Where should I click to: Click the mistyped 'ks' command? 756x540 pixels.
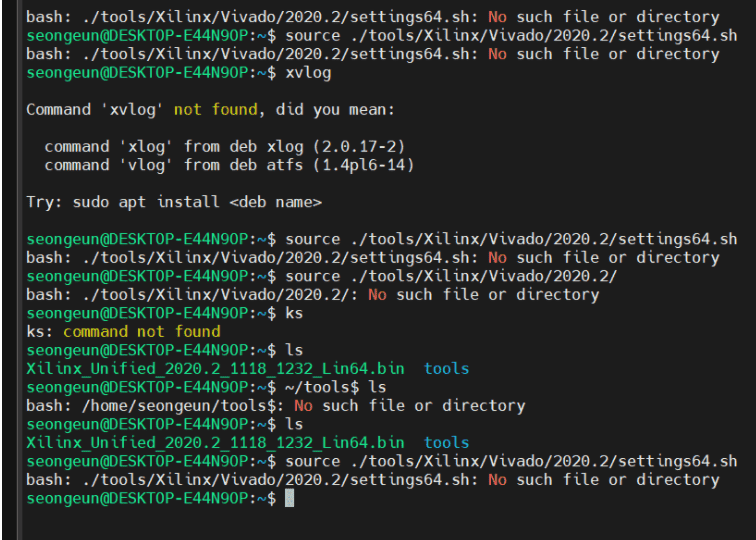294,313
